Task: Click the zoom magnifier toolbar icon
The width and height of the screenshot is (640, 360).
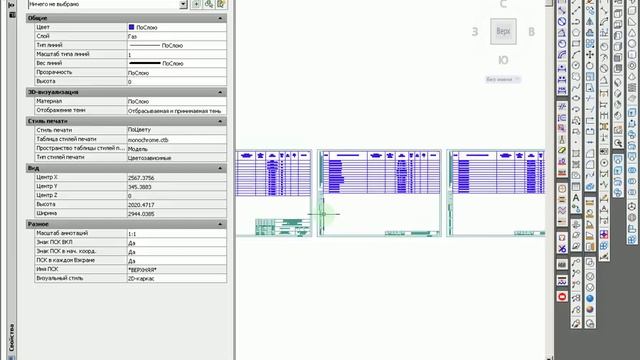Action: tap(618, 143)
